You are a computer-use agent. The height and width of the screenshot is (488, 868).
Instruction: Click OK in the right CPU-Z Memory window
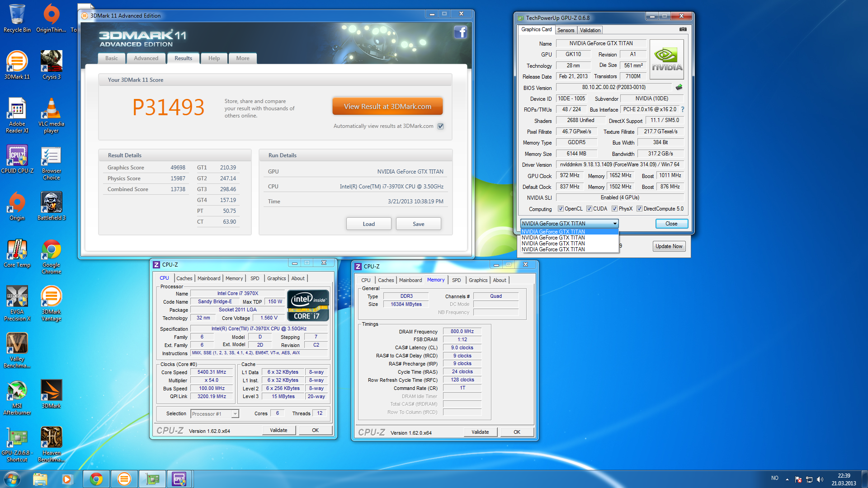click(517, 432)
